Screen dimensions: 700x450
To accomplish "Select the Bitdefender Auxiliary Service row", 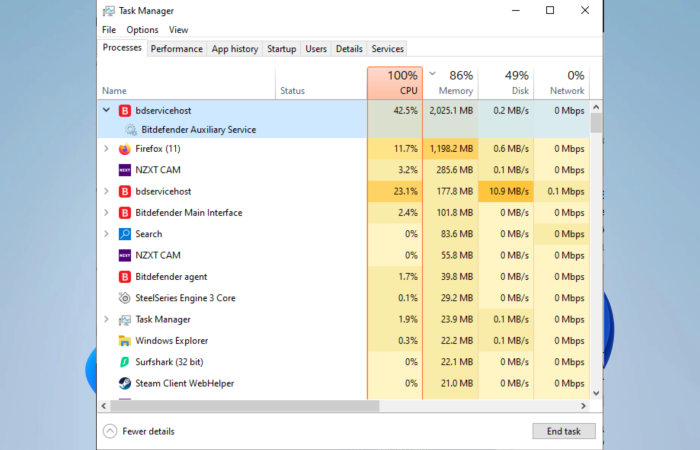I will 343,130.
